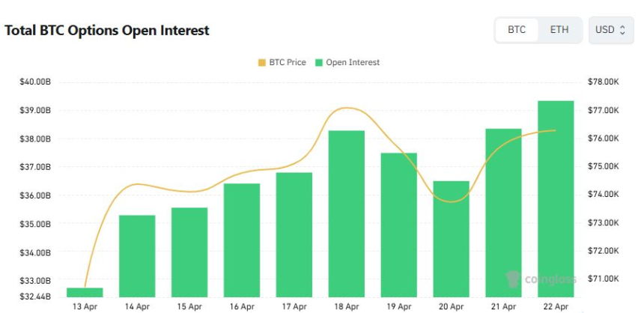
Task: Switch to the BTC tab
Action: point(517,30)
